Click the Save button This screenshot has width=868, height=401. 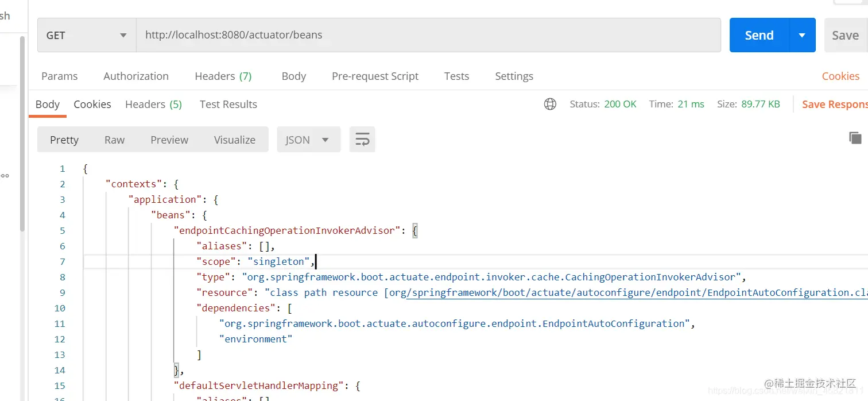(846, 35)
